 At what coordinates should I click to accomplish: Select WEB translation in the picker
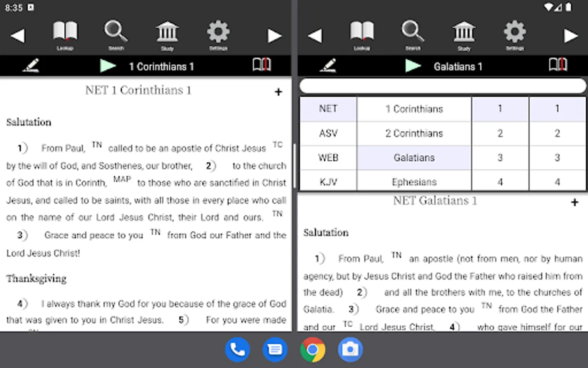[x=328, y=158]
